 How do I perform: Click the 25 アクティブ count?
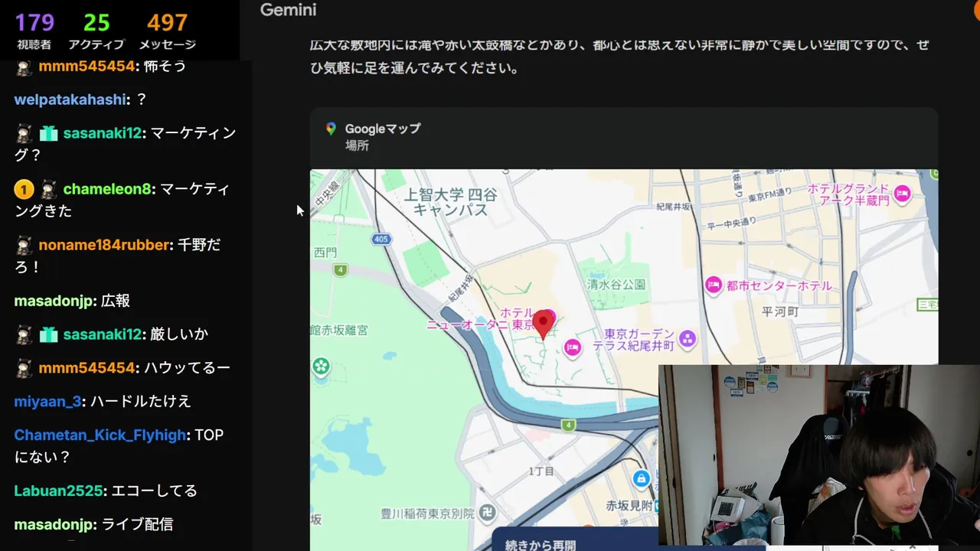tap(96, 31)
